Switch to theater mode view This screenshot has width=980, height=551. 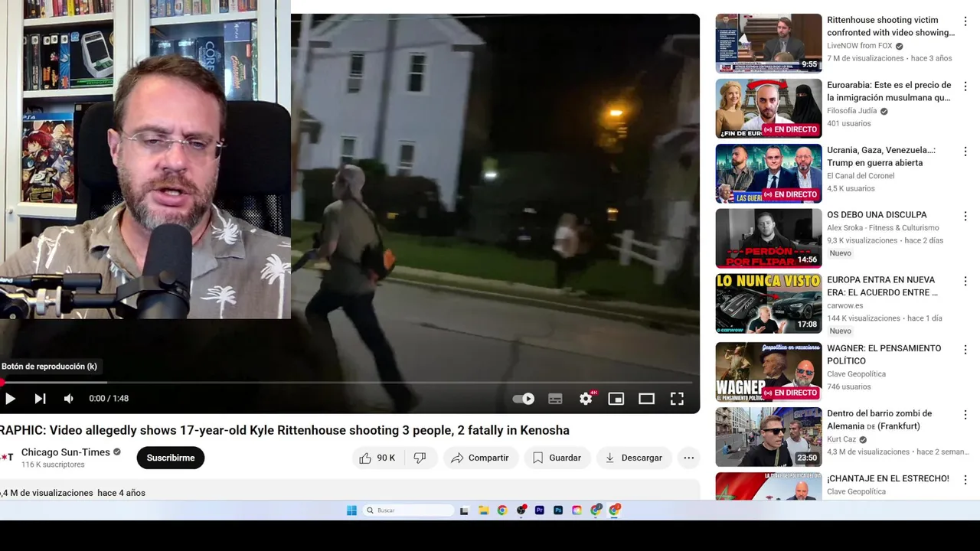coord(646,399)
